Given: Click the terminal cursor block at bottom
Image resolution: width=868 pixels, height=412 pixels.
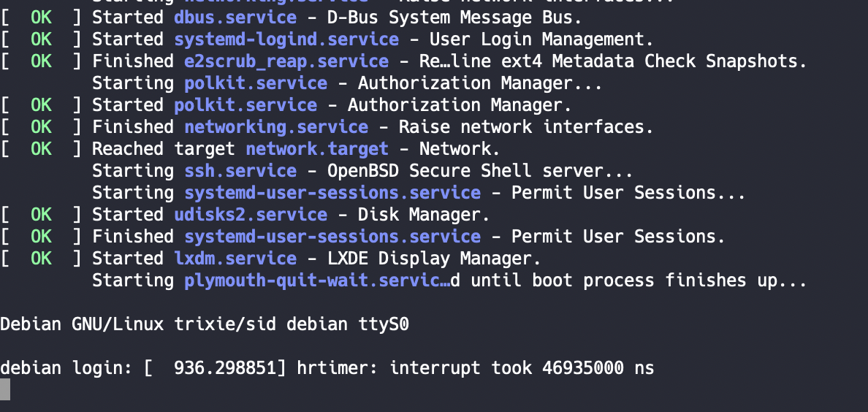Looking at the screenshot, I should click(5, 390).
